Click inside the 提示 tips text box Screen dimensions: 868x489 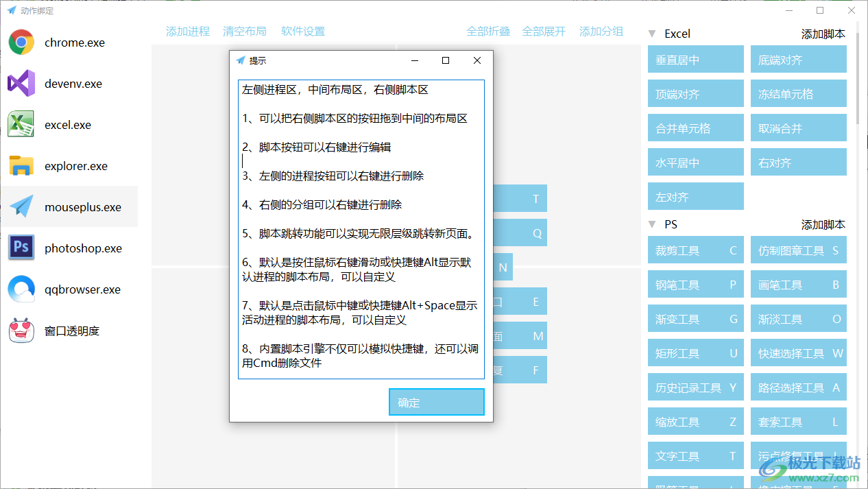click(361, 230)
